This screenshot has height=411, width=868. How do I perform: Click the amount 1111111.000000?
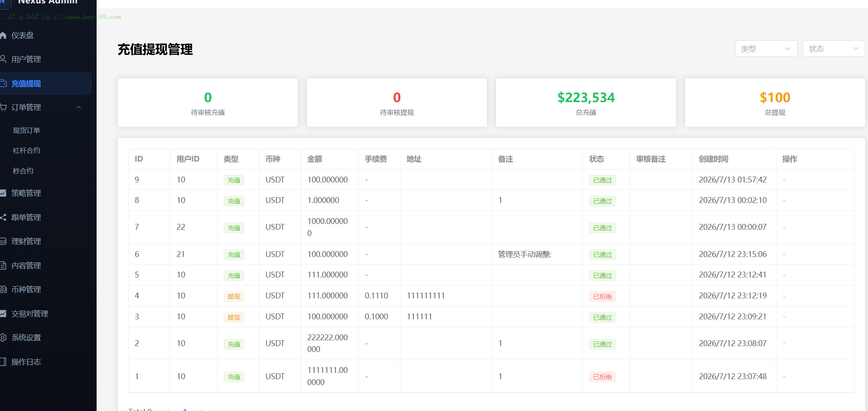(328, 376)
